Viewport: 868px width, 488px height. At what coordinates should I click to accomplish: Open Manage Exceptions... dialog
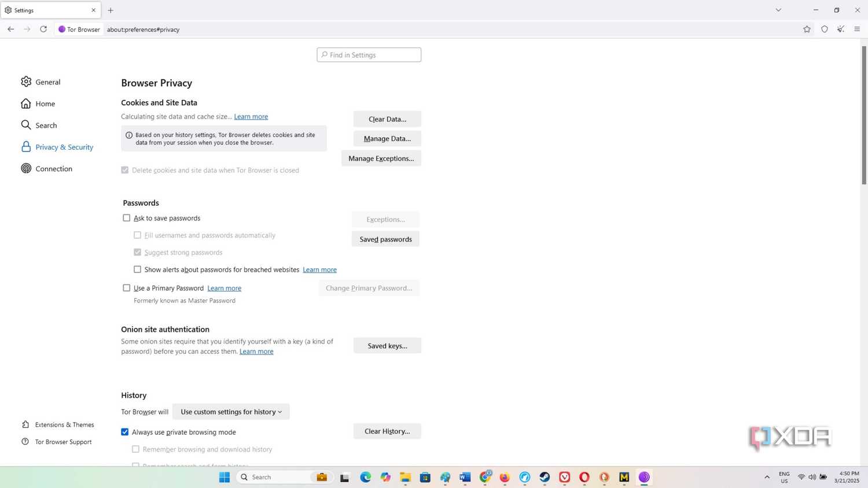[x=381, y=158]
